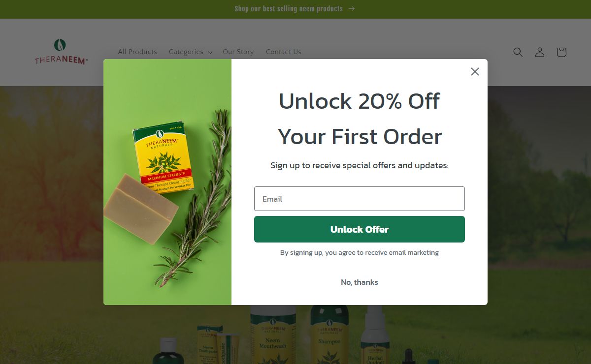Open the account login person icon

click(540, 52)
